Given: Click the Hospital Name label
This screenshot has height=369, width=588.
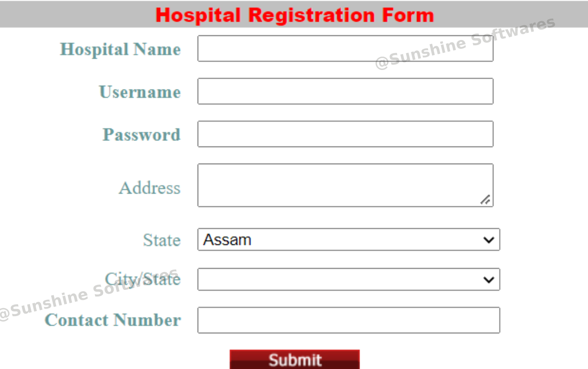Looking at the screenshot, I should (120, 49).
